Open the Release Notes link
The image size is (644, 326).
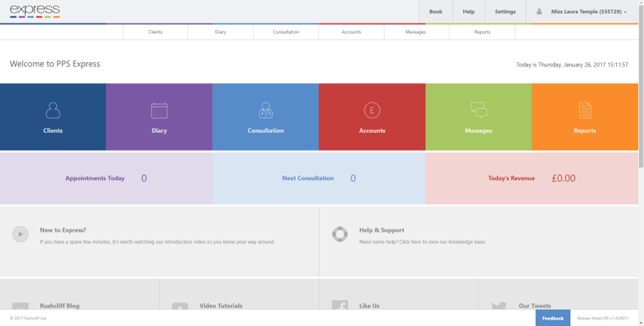[x=602, y=318]
